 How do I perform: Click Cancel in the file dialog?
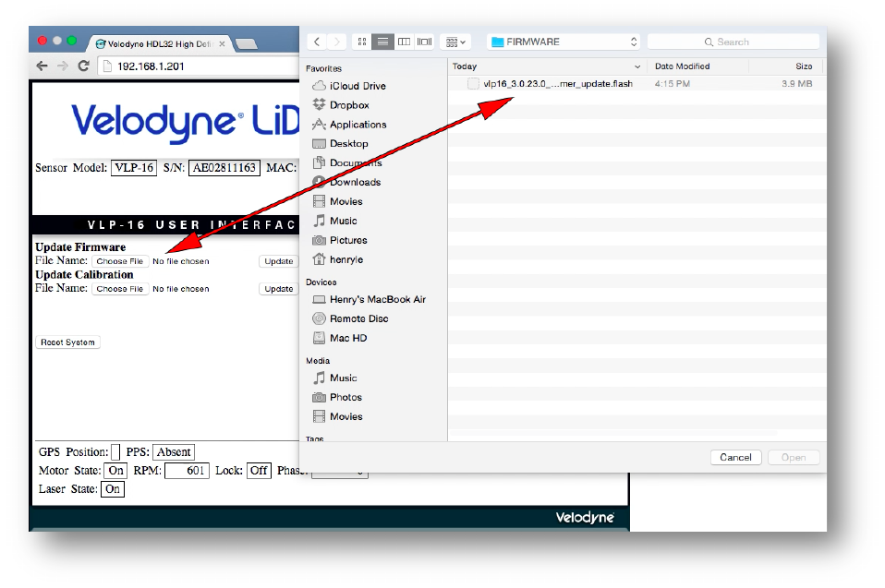pos(735,457)
